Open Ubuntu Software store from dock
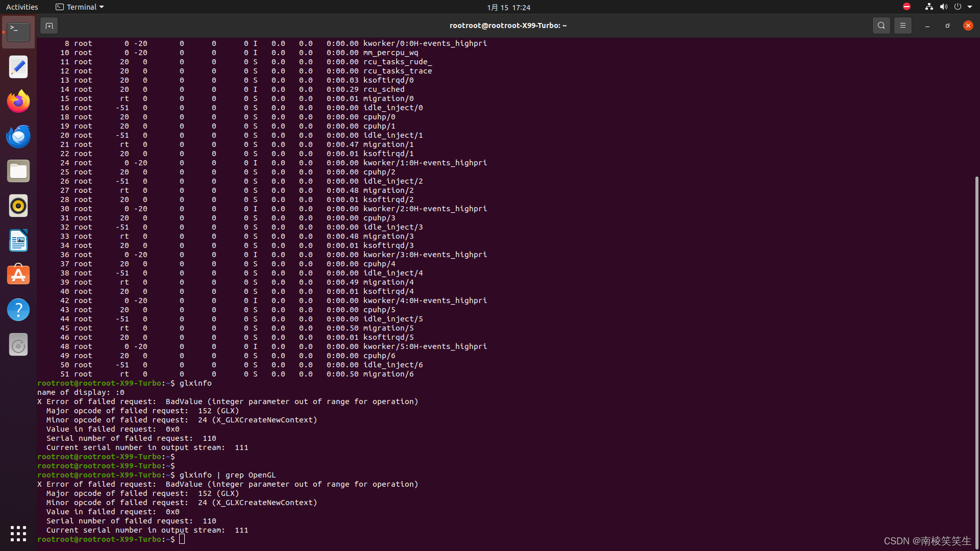Screen dimensions: 980x551 click(18, 275)
